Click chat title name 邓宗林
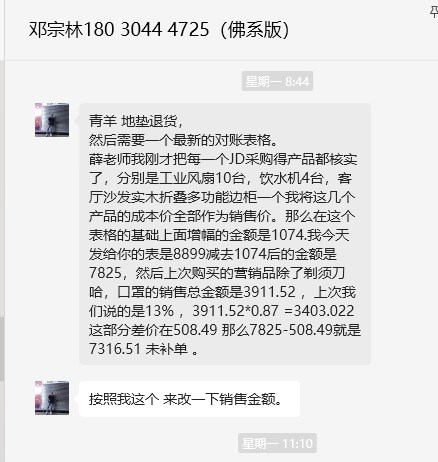 [56, 29]
